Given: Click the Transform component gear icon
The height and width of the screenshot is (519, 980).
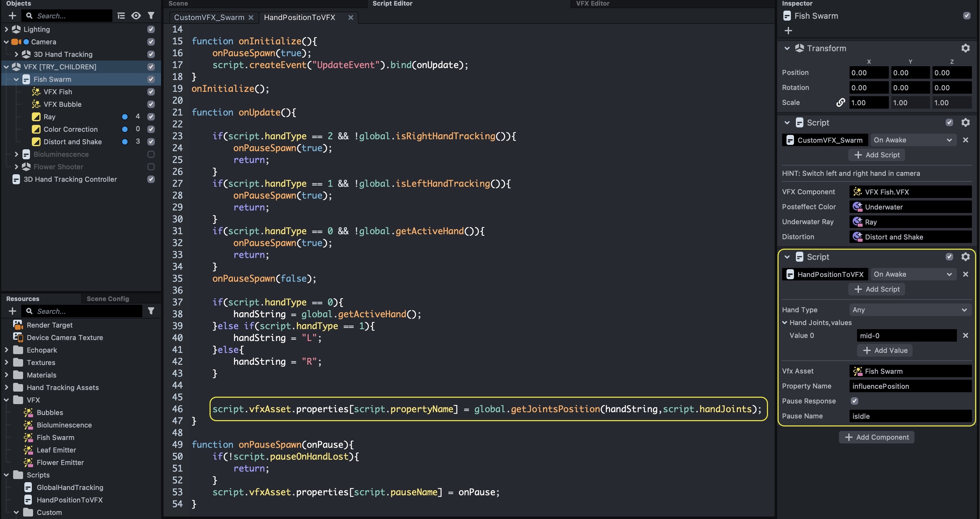Looking at the screenshot, I should coord(965,48).
